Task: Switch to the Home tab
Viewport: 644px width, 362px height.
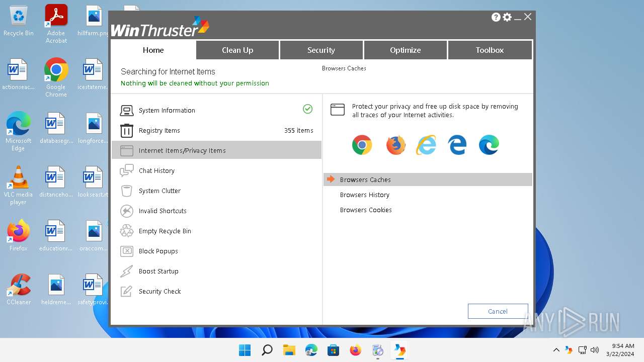Action: pos(153,50)
